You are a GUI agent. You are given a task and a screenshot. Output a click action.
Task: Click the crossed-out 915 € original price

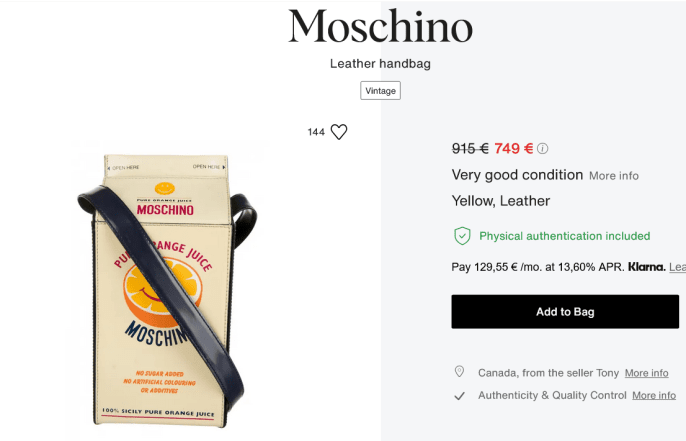470,148
